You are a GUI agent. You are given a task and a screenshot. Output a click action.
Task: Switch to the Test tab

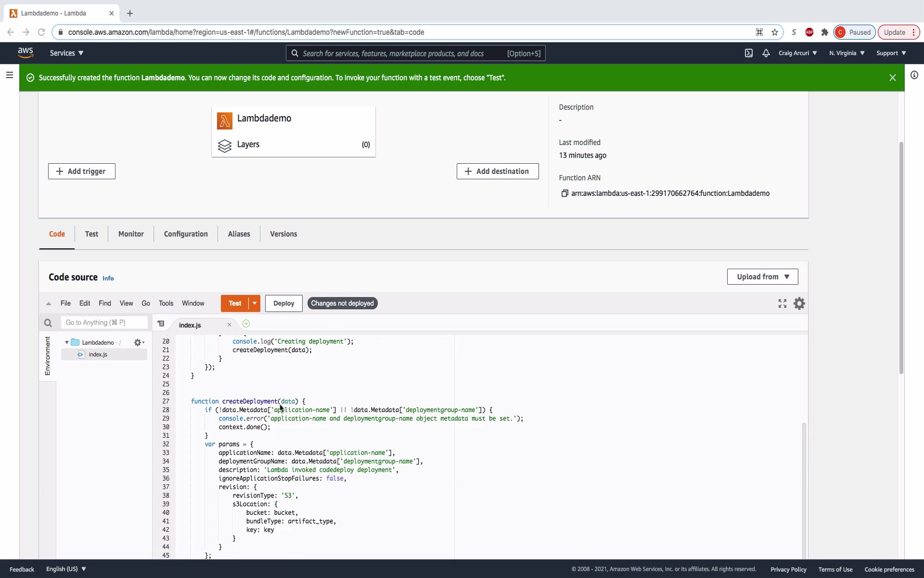pyautogui.click(x=91, y=234)
